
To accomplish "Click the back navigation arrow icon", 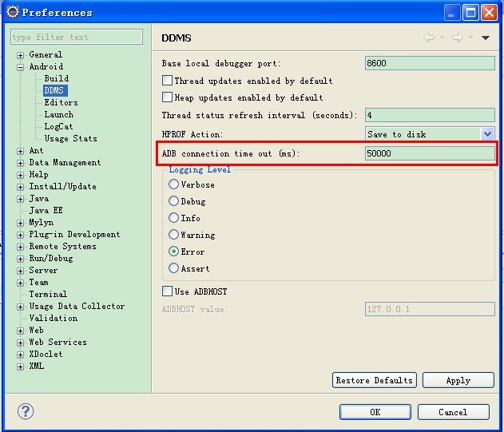I will click(x=429, y=38).
